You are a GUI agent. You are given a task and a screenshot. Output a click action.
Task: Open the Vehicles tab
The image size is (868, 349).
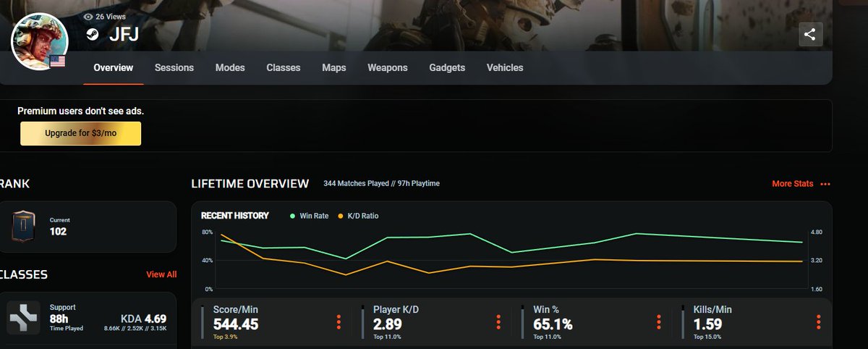pos(505,67)
